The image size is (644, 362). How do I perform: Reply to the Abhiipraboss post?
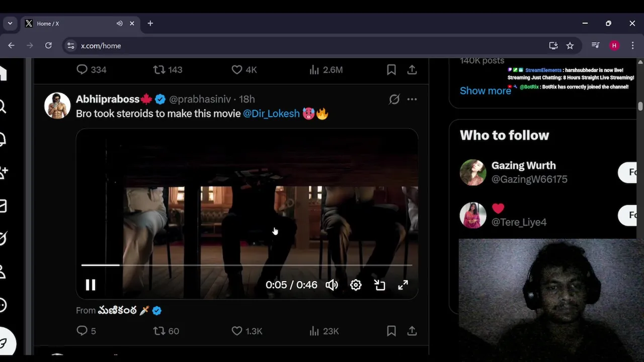(x=86, y=331)
